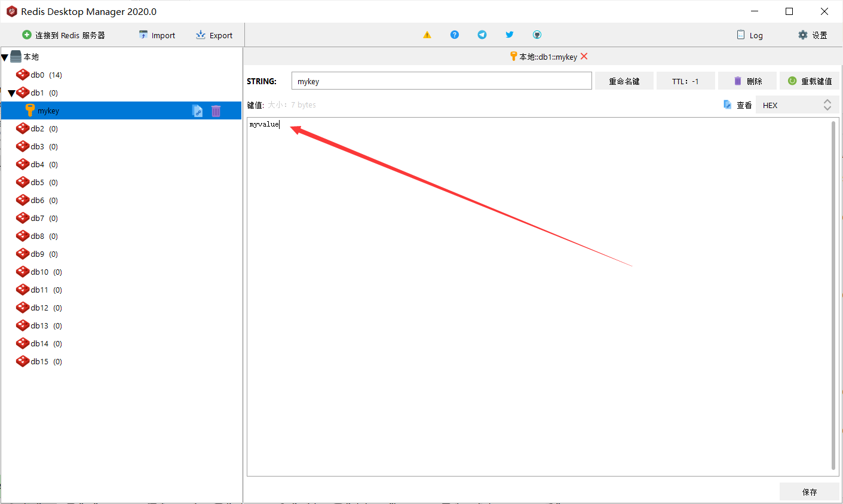Viewport: 843px width, 504px height.
Task: Open the HEX view format dropdown
Action: [x=797, y=105]
